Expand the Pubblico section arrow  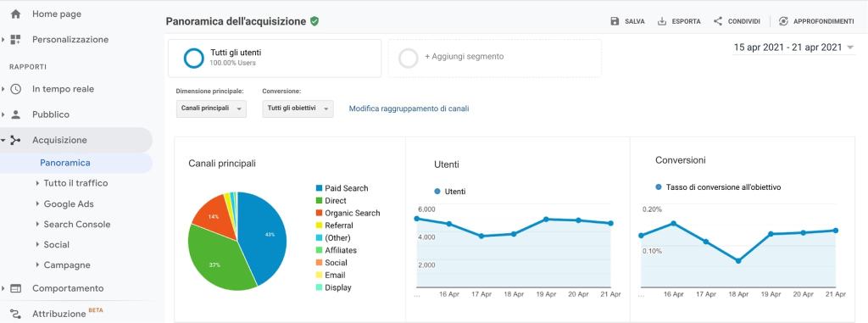click(x=3, y=114)
